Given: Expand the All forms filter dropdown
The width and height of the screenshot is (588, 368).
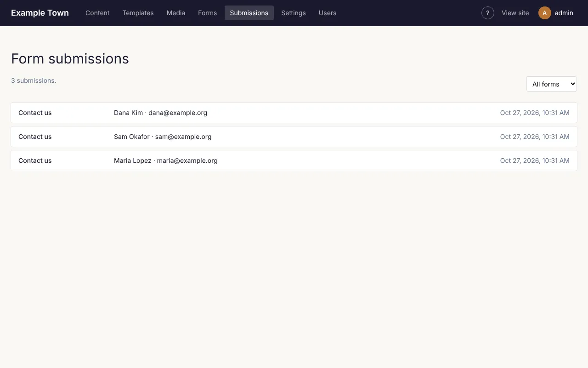Looking at the screenshot, I should [552, 84].
